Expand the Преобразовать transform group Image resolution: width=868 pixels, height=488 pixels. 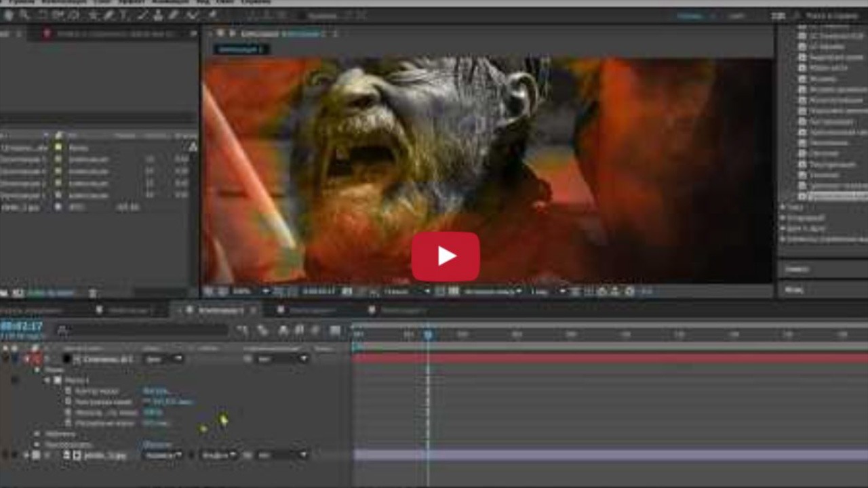click(x=37, y=445)
